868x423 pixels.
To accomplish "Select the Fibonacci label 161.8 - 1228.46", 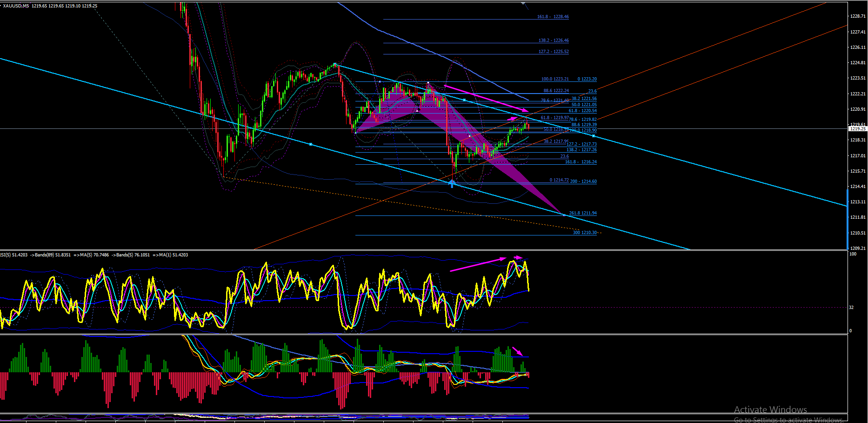I will click(553, 17).
